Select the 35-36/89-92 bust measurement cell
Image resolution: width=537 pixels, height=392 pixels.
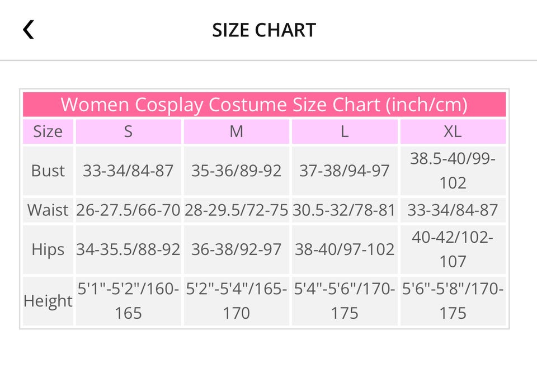click(x=237, y=171)
